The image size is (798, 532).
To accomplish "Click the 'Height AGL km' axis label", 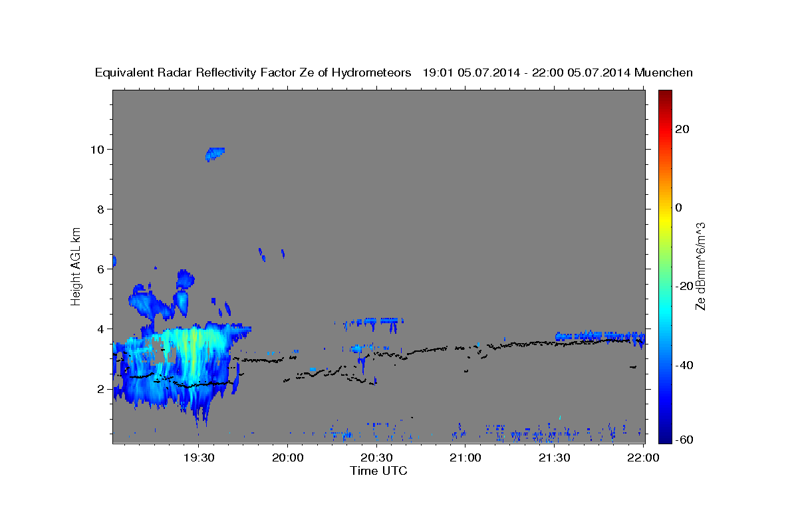I will pos(76,265).
